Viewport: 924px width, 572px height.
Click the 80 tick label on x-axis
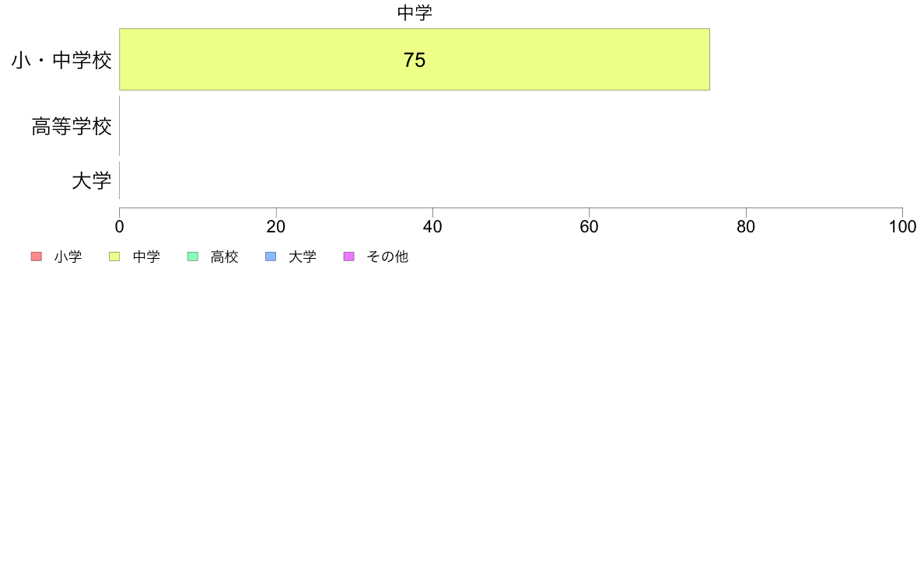tap(746, 227)
